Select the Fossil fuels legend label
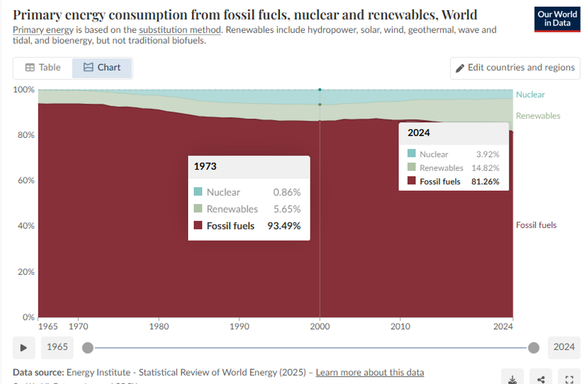This screenshot has height=384, width=588. pyautogui.click(x=536, y=225)
